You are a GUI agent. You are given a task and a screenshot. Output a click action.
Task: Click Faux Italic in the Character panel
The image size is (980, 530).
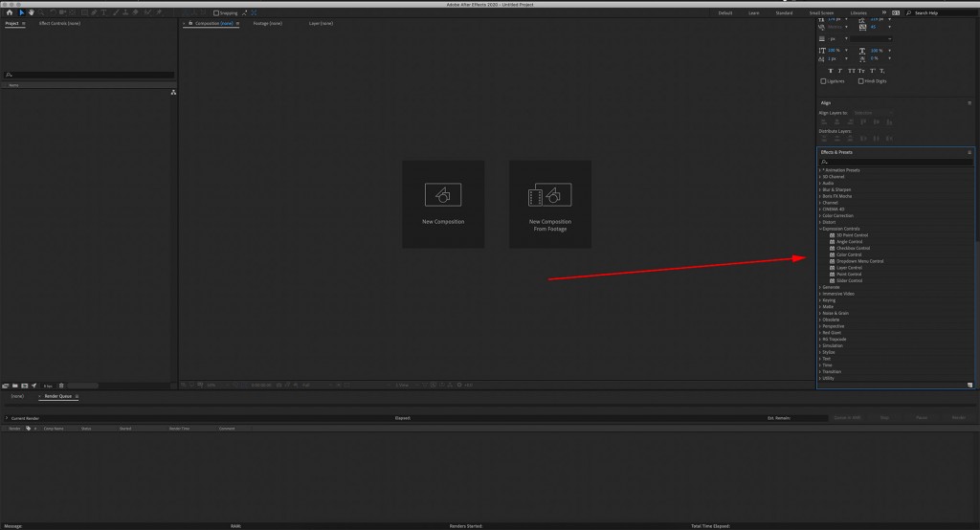click(x=840, y=71)
